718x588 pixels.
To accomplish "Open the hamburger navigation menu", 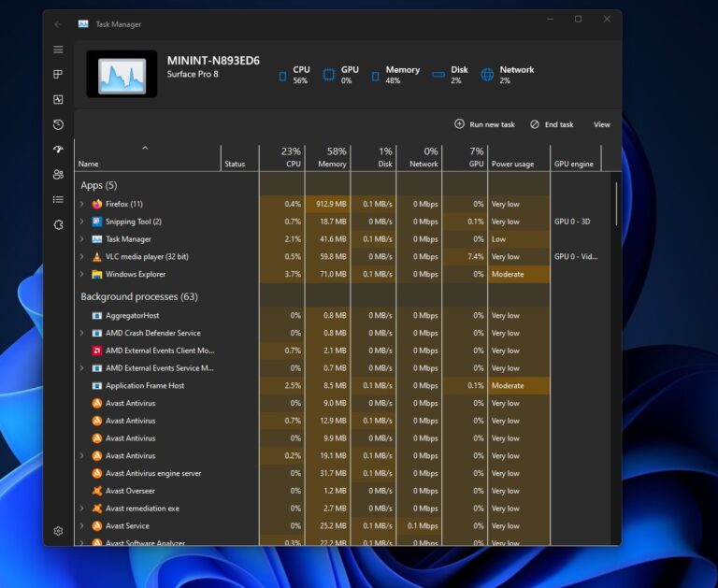I will (x=58, y=50).
